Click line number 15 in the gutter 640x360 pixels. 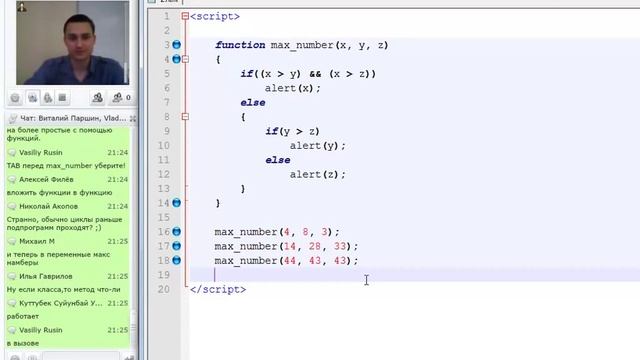(164, 218)
